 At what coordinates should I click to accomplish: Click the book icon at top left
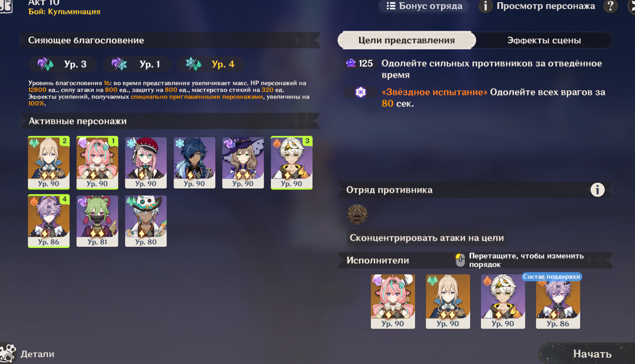[x=6, y=6]
